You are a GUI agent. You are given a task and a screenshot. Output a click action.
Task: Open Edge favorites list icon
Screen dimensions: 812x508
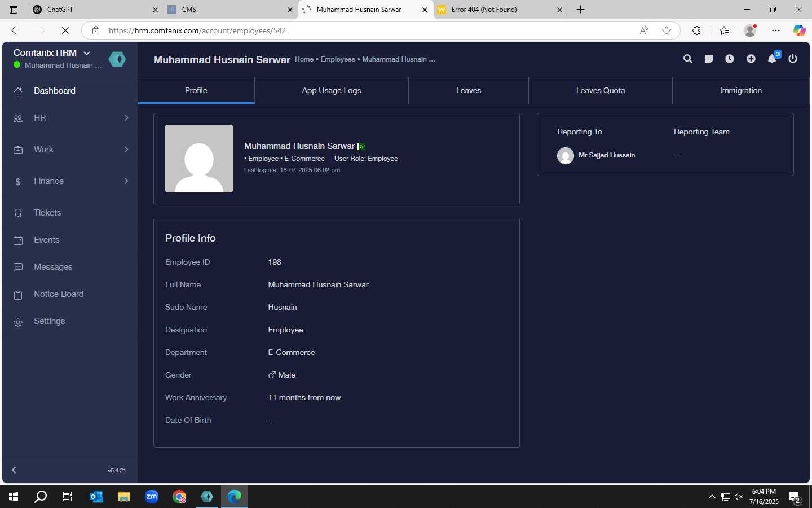click(x=724, y=30)
